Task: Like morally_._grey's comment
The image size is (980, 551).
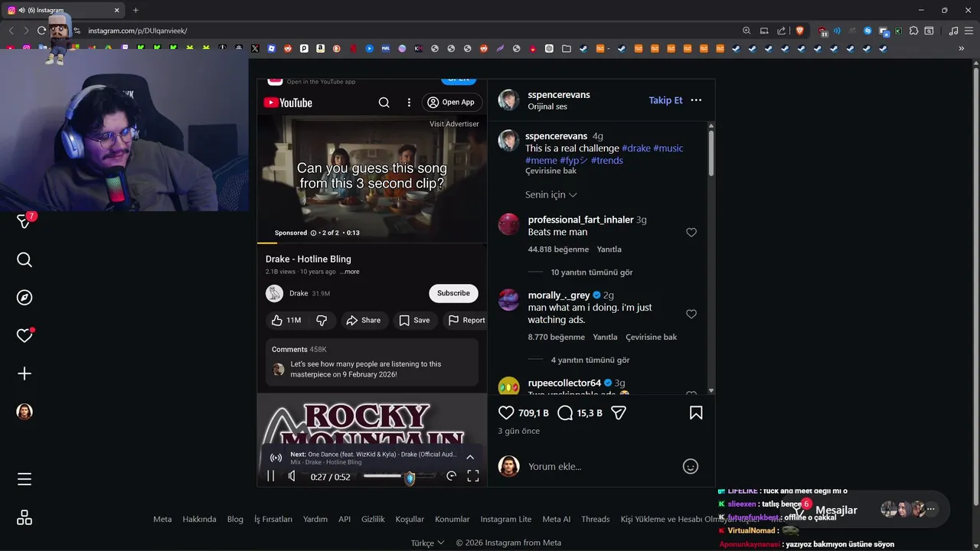Action: (x=691, y=314)
